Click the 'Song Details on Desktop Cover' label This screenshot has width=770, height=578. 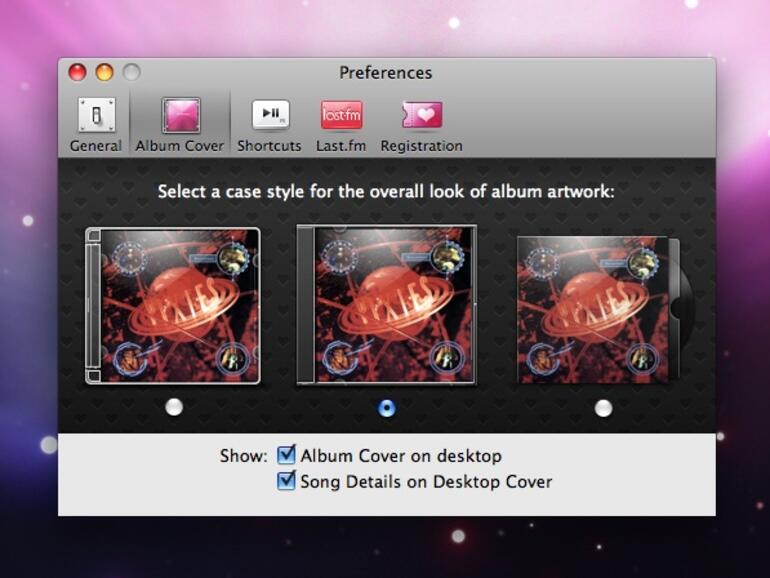[426, 482]
